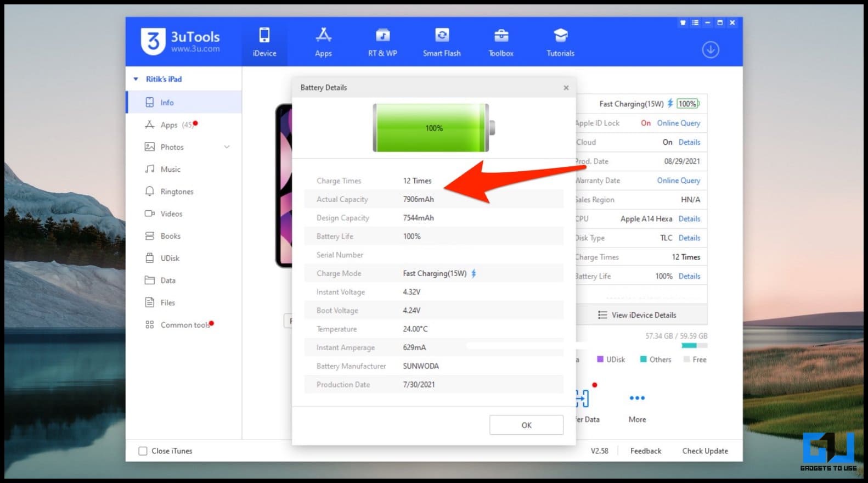
Task: Click View iDevice Details button
Action: (641, 315)
